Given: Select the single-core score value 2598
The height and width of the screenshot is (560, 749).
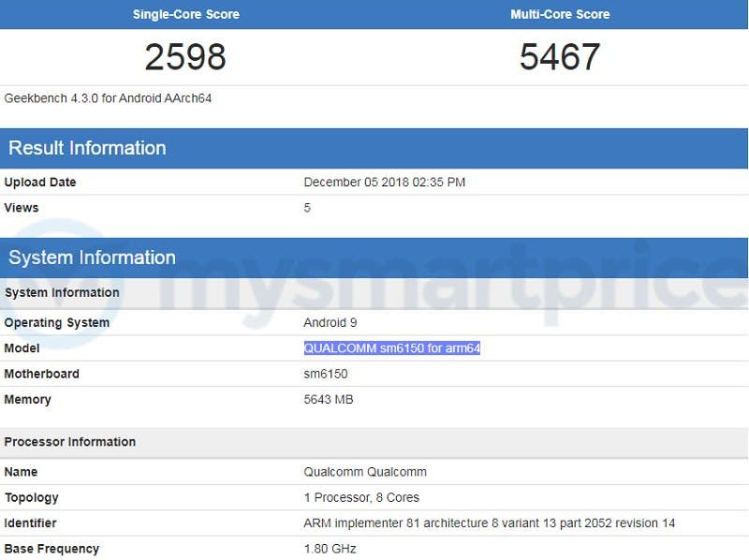Looking at the screenshot, I should coord(185,57).
